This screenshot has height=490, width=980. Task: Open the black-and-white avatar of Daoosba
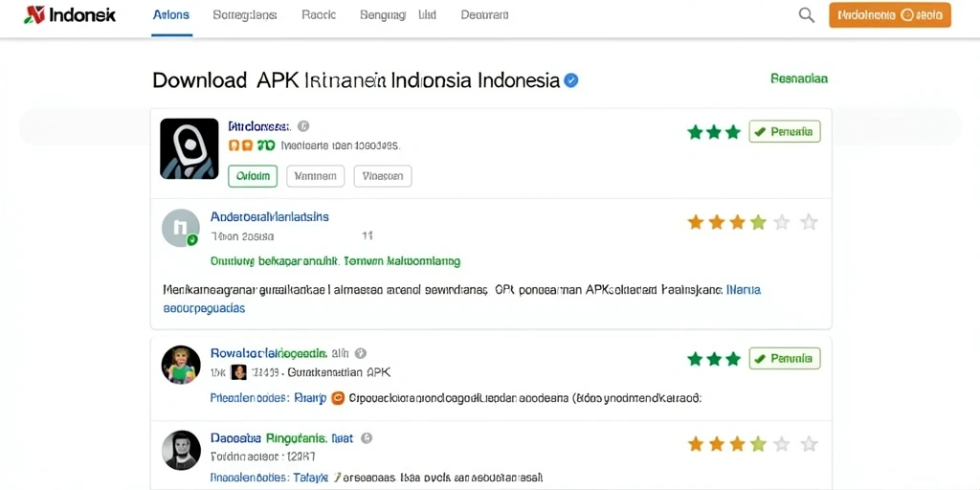point(181,450)
